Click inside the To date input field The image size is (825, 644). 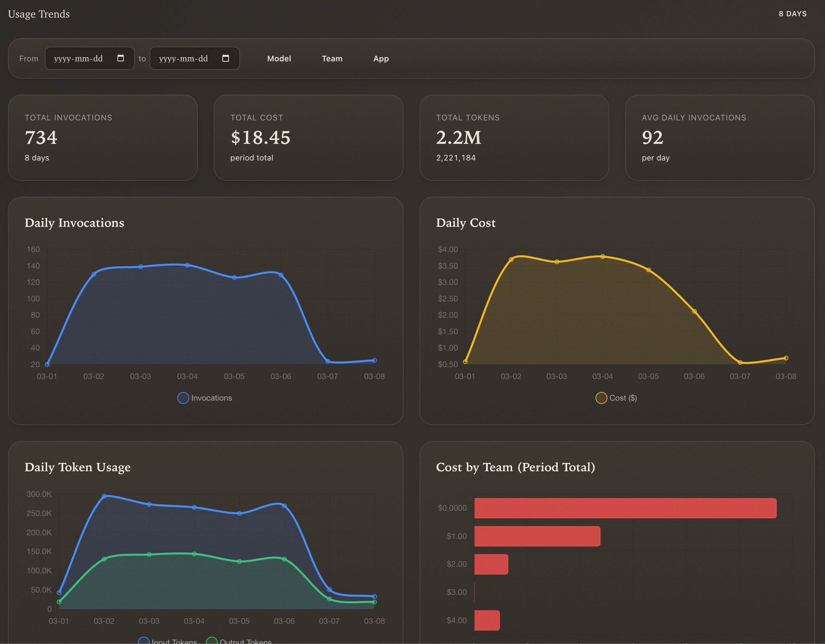tap(184, 58)
